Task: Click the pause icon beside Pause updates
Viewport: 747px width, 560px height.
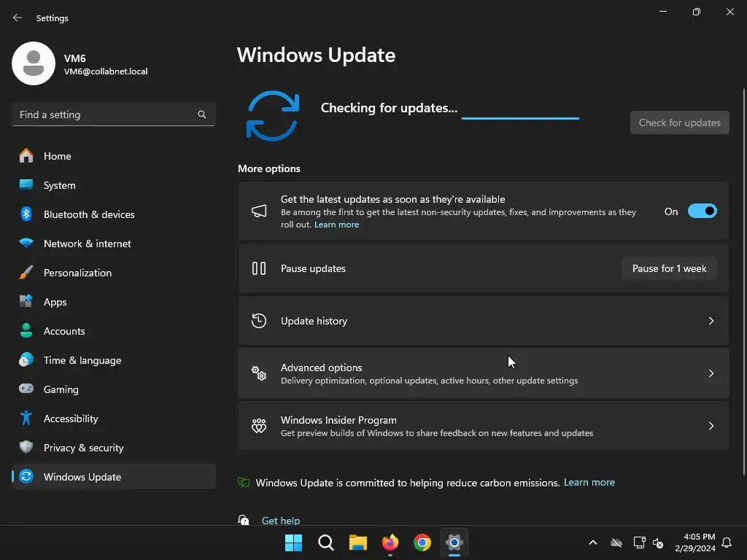Action: pyautogui.click(x=259, y=268)
